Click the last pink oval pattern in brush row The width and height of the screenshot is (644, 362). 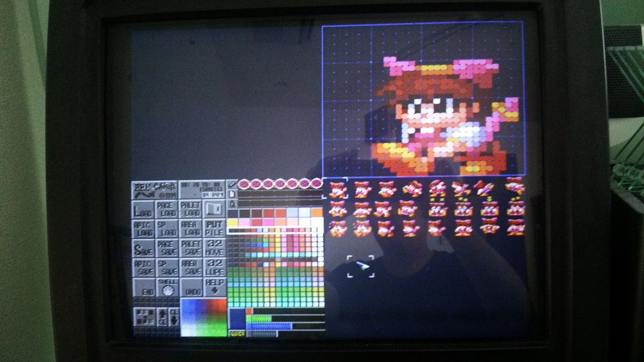317,183
